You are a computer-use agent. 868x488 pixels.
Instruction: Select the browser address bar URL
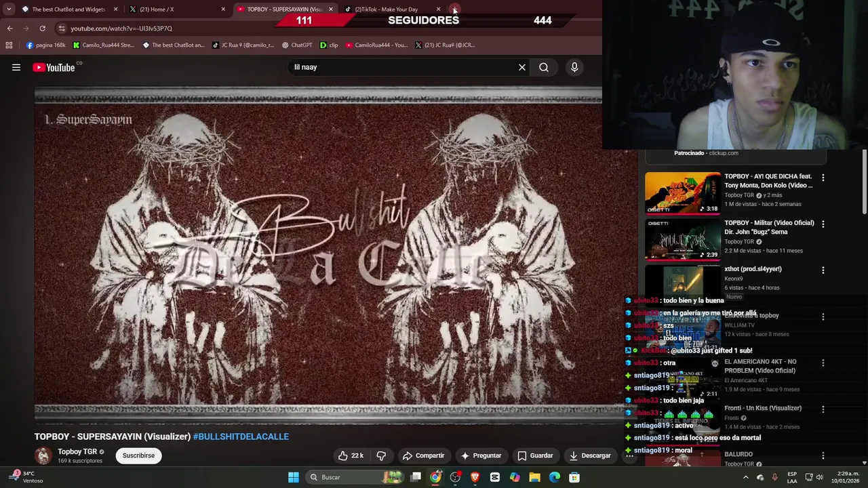tap(121, 28)
